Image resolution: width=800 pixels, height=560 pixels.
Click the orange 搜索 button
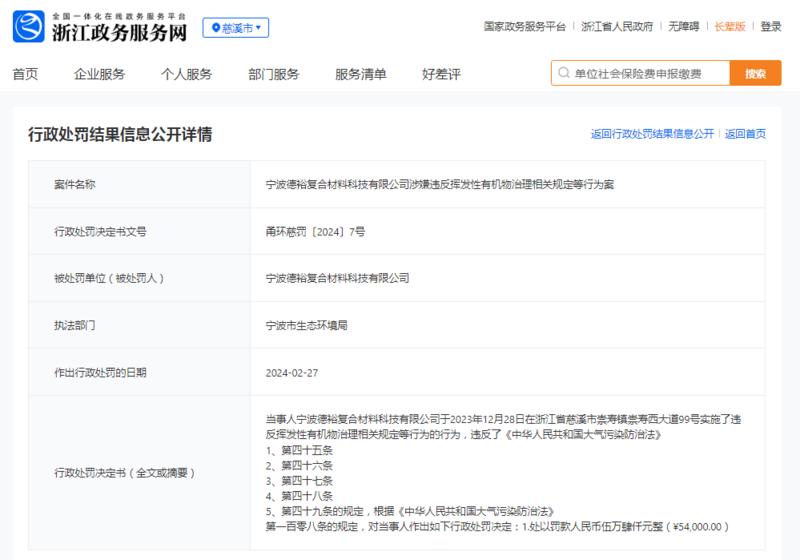[756, 73]
